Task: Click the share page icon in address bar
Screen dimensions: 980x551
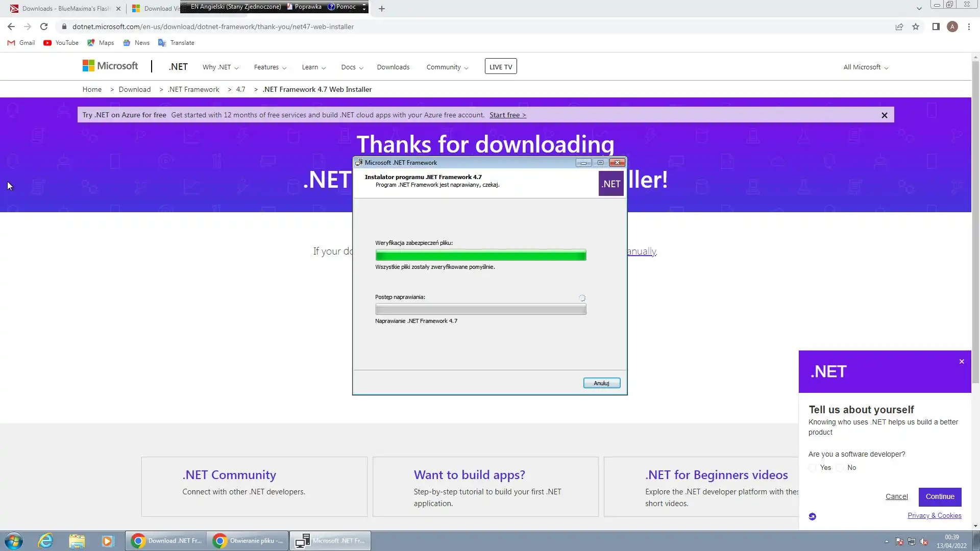Action: [x=899, y=27]
